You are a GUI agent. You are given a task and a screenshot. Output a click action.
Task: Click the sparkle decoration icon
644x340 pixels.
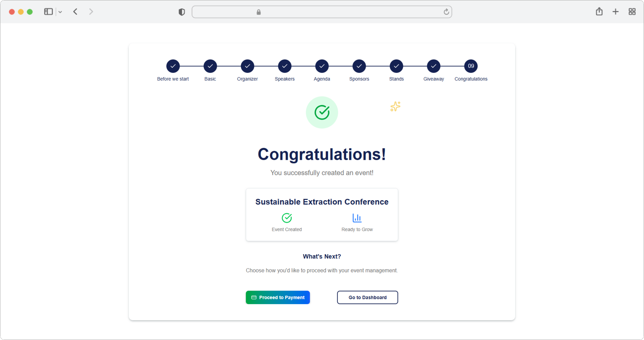pos(395,107)
